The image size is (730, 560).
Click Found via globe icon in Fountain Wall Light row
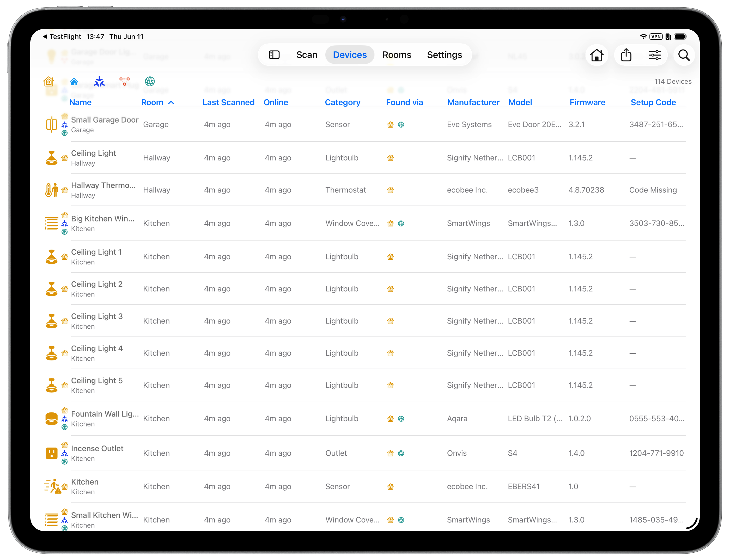401,419
